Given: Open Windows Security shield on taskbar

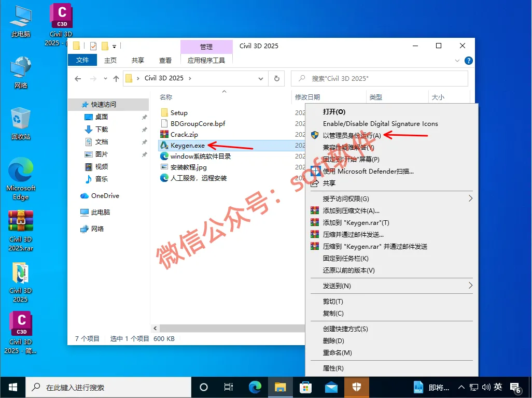Looking at the screenshot, I should [357, 387].
